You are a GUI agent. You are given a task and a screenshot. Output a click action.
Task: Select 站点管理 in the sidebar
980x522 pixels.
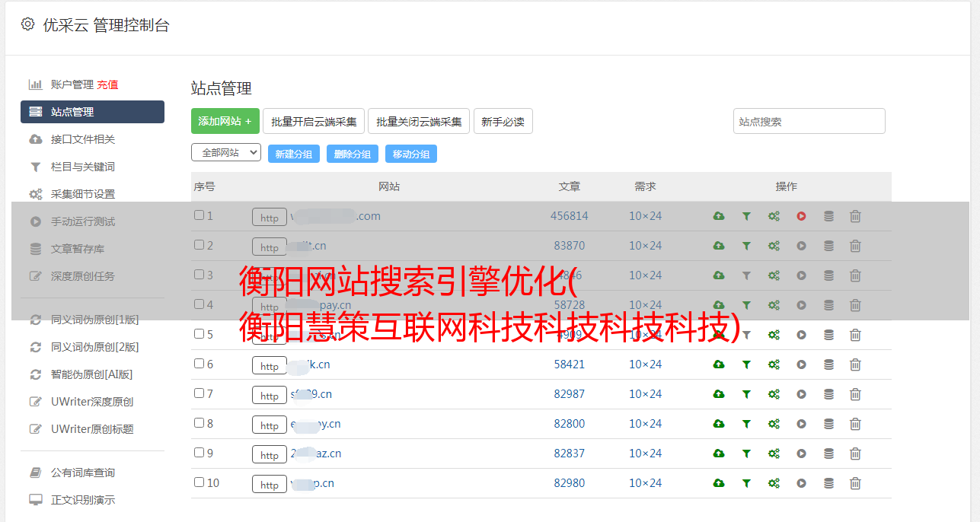tap(92, 112)
